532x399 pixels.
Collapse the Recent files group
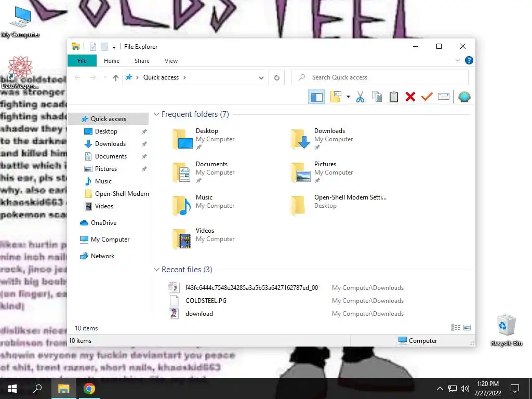156,270
